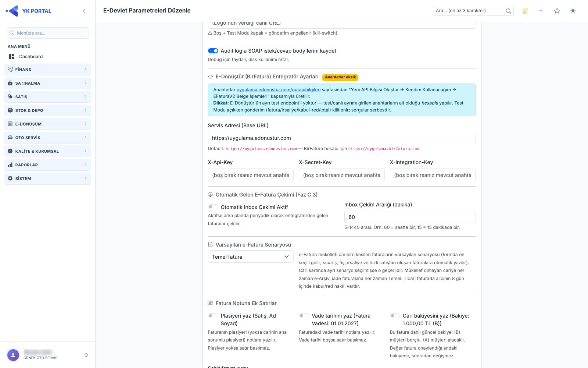The width and height of the screenshot is (588, 368).
Task: Click the Raporlar chart icon
Action: pyautogui.click(x=10, y=165)
